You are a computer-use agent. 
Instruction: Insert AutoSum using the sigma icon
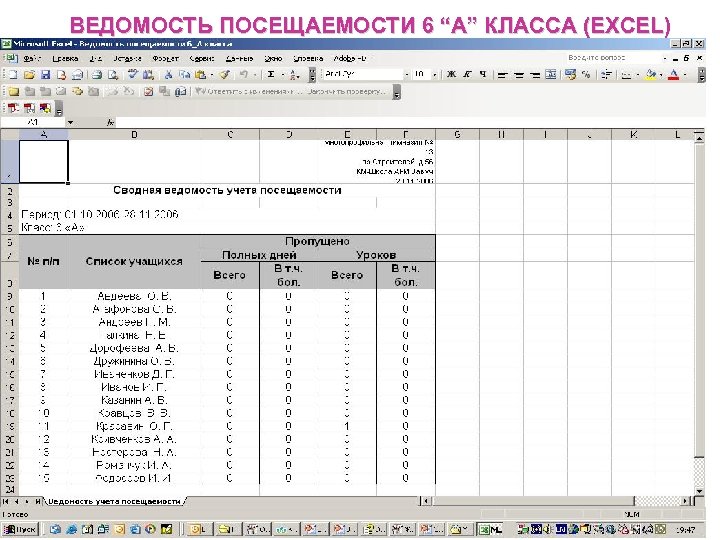tap(271, 74)
